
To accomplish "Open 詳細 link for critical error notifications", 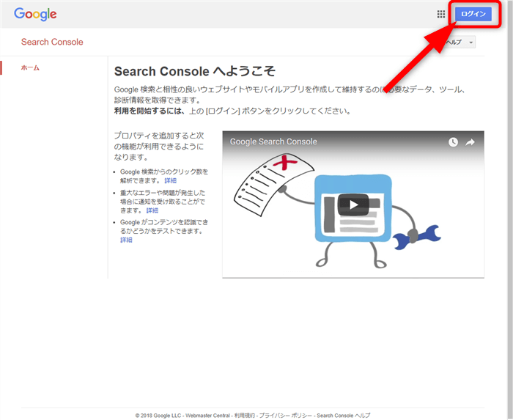I will coord(152,210).
